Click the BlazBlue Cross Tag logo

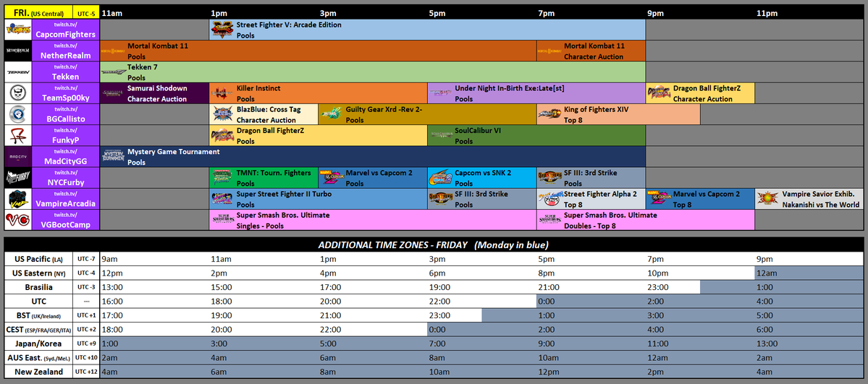tap(222, 114)
